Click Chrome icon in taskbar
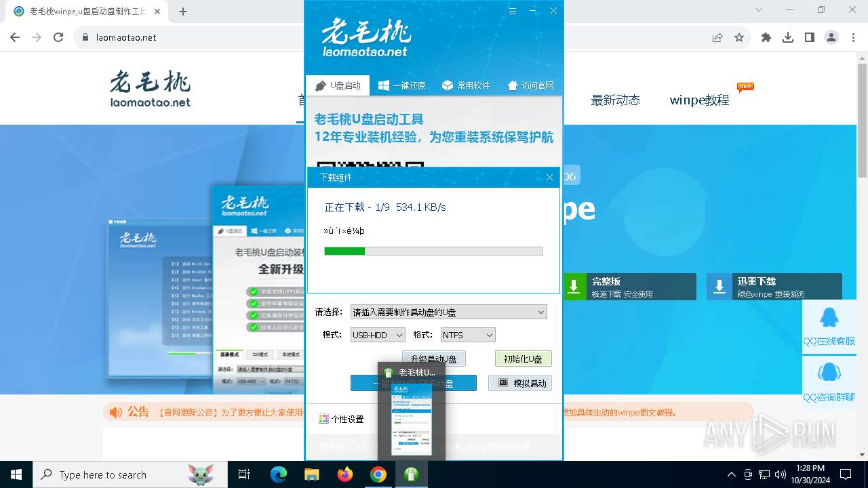 tap(378, 474)
